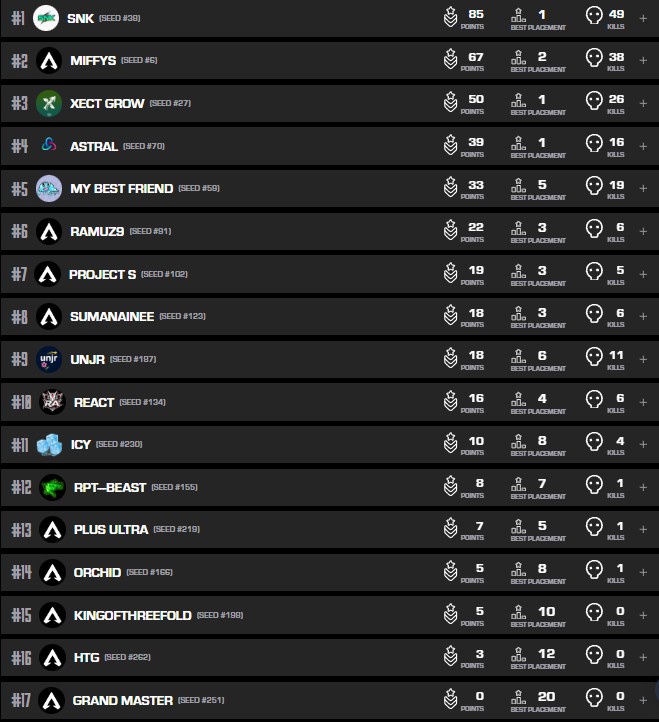Click the SNK team logo
Viewport: 659px width, 722px height.
(46, 18)
